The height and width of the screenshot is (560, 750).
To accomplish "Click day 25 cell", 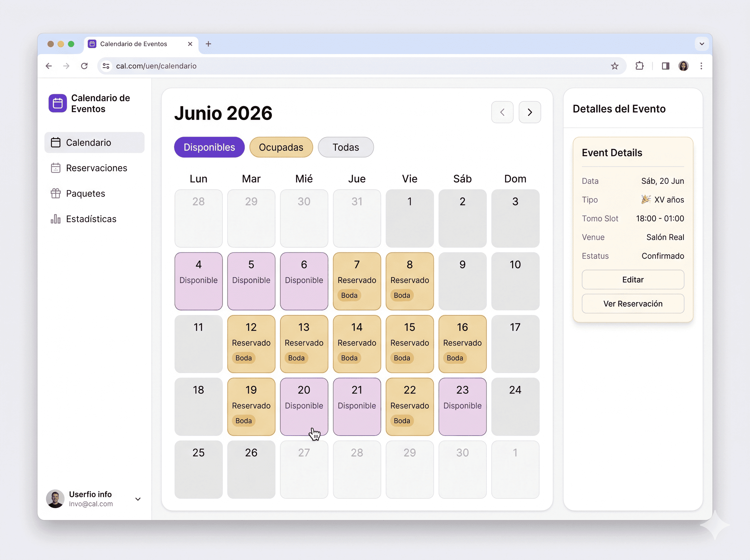I will tap(199, 469).
